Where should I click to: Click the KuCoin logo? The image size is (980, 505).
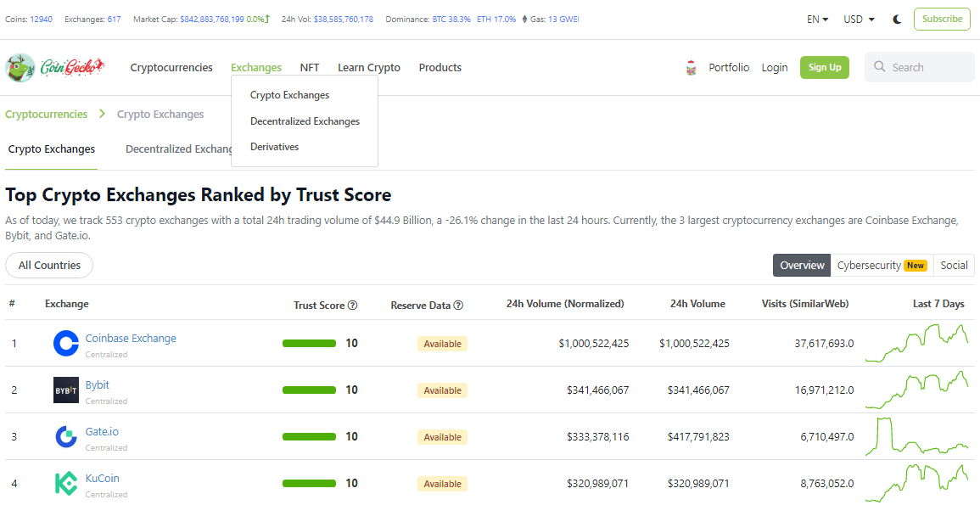coord(65,484)
